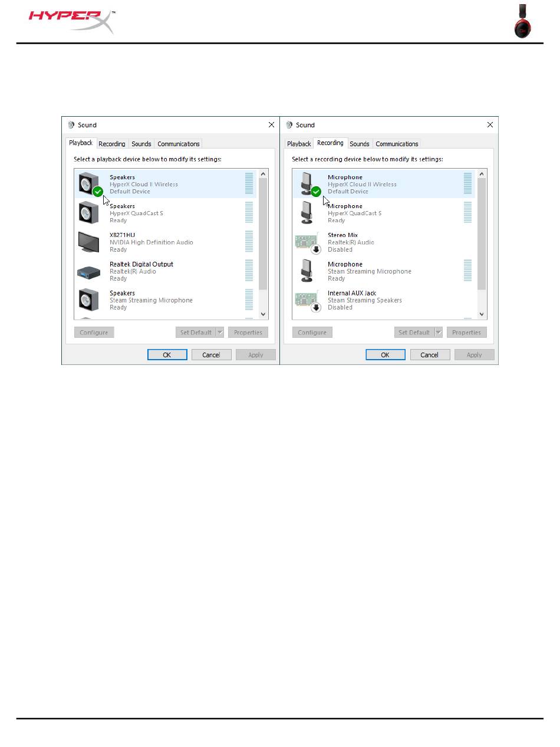Click 'Internal AUX Jack' device name
The width and height of the screenshot is (560, 747).
tap(352, 293)
